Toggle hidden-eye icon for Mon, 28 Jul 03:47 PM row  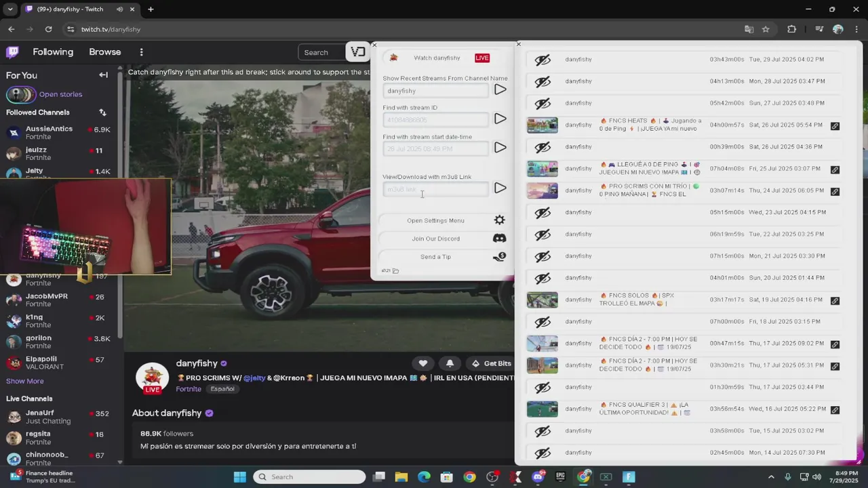(x=542, y=81)
